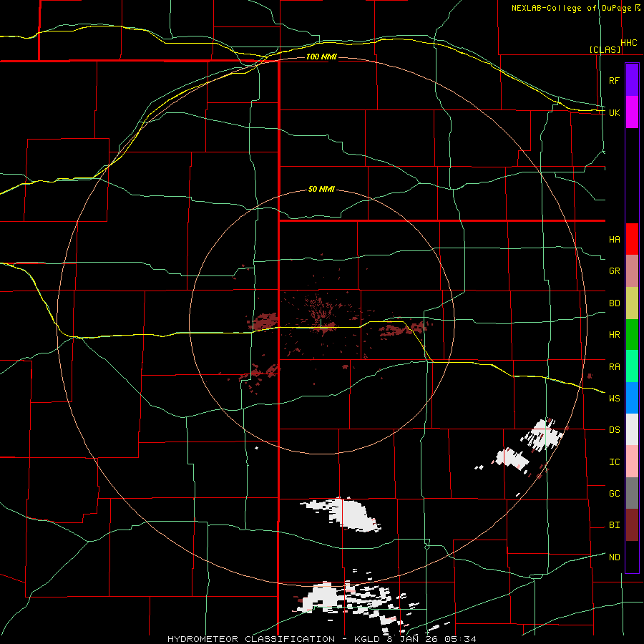
Task: Click the purple RF swatch in legend
Action: (632, 80)
